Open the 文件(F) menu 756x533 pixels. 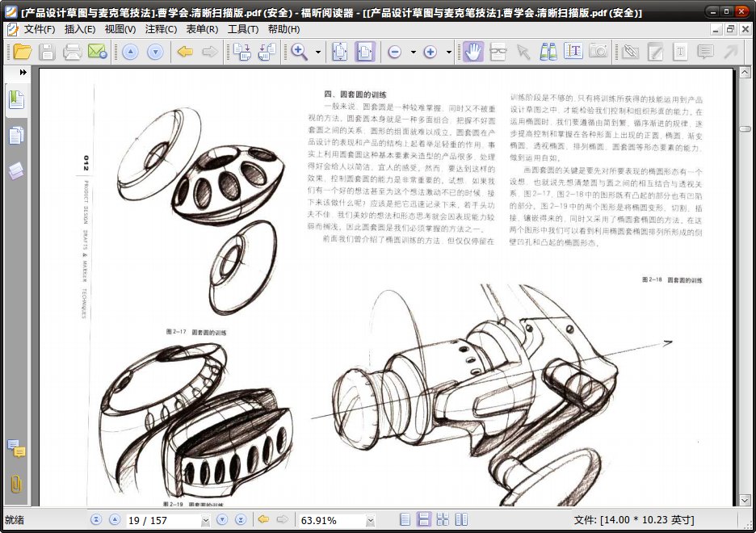coord(40,29)
